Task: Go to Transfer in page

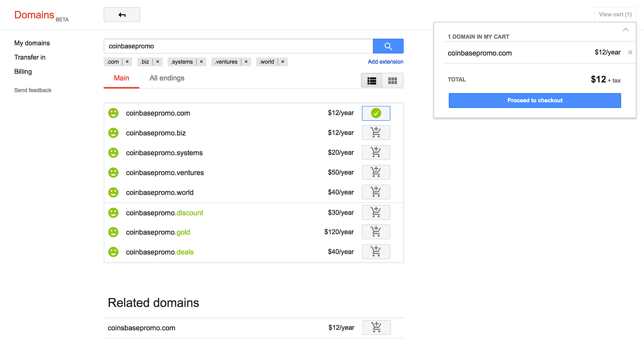Action: [x=30, y=57]
